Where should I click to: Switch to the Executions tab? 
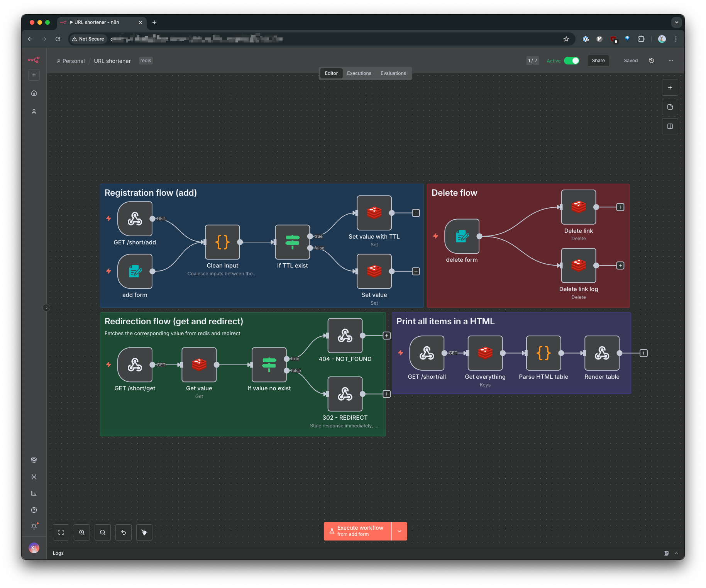pos(359,73)
